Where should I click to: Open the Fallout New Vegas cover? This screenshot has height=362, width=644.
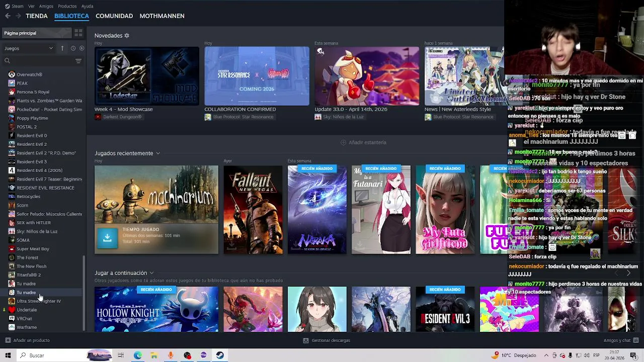pyautogui.click(x=253, y=210)
